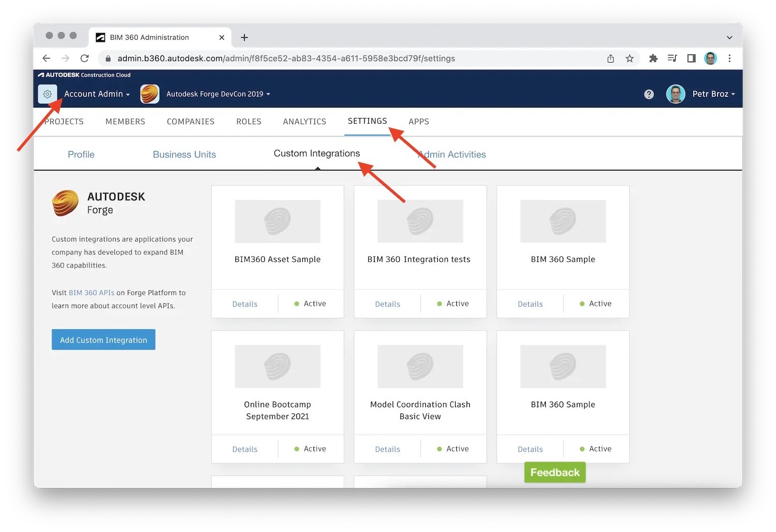Open the Business Units section
Screen dimensions: 776x532
tap(184, 154)
